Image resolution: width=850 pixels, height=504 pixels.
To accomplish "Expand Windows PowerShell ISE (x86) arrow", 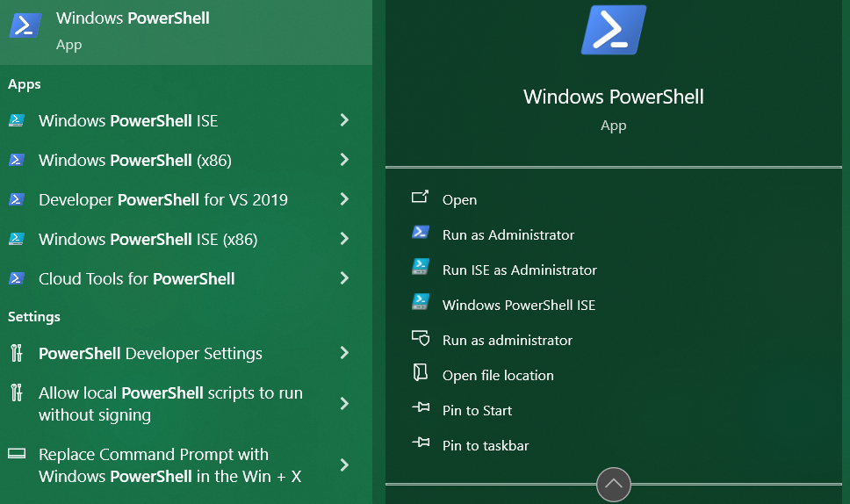I will tap(344, 239).
